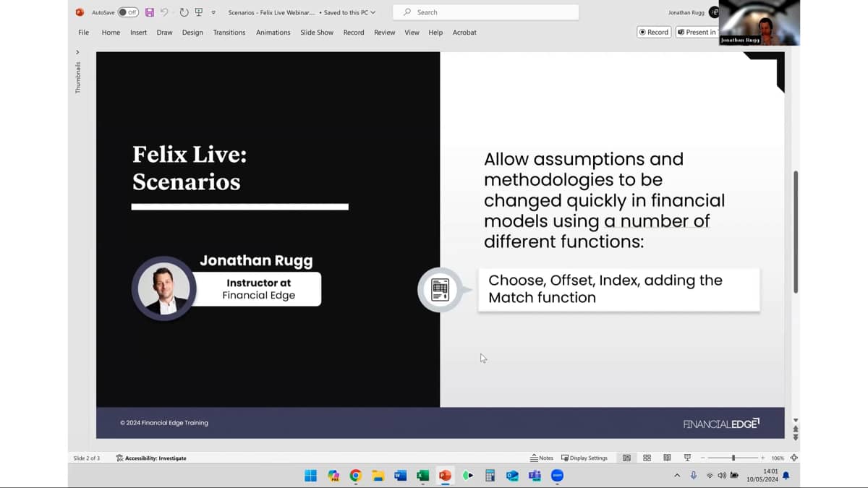Screen dimensions: 868x488
Task: Open the notifications bell icon
Action: pyautogui.click(x=786, y=475)
